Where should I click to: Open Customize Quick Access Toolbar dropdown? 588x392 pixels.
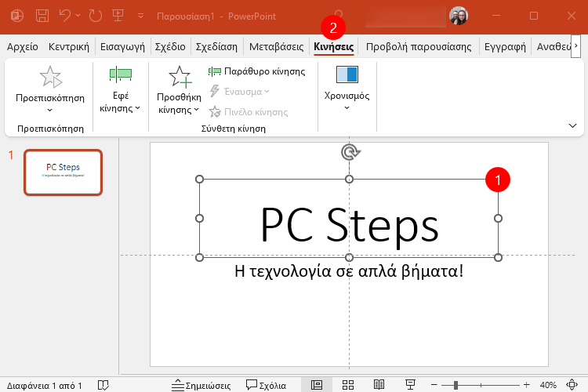[140, 16]
